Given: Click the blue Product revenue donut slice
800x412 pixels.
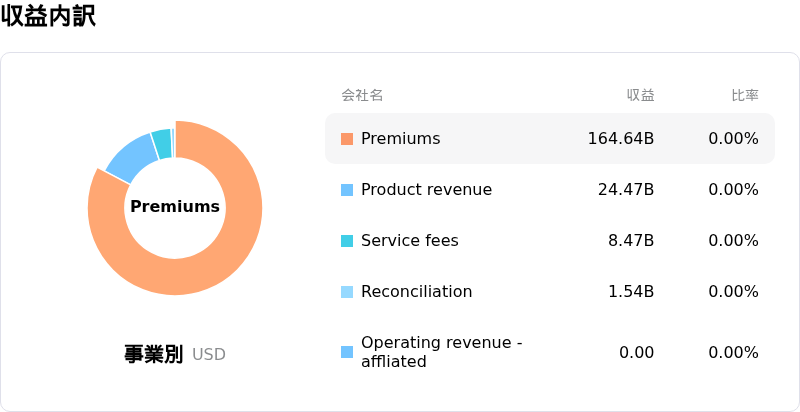Looking at the screenshot, I should tap(134, 159).
